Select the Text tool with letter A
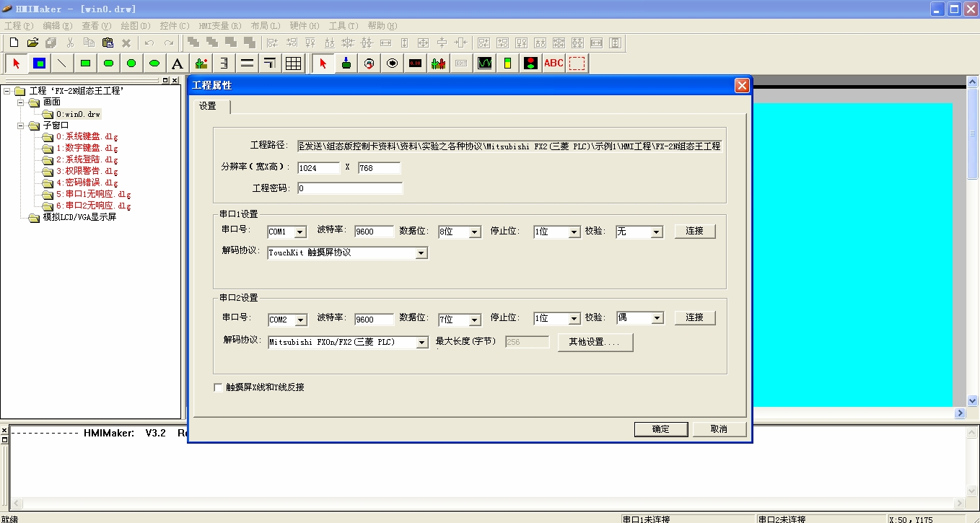This screenshot has height=523, width=980. 177,63
